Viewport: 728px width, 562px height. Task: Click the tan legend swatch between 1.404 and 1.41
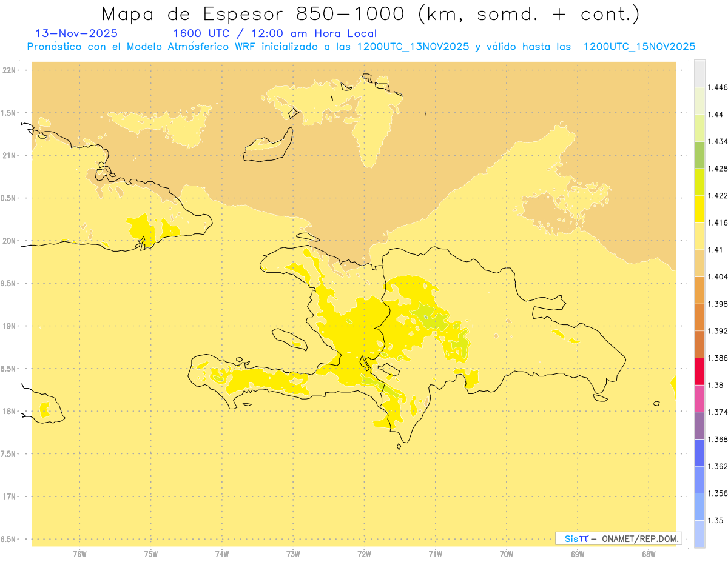[x=699, y=263]
